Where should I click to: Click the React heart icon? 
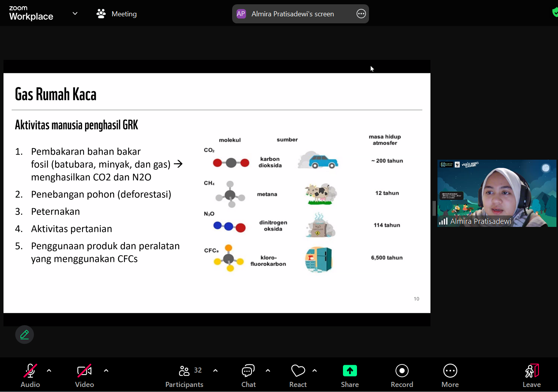click(298, 375)
